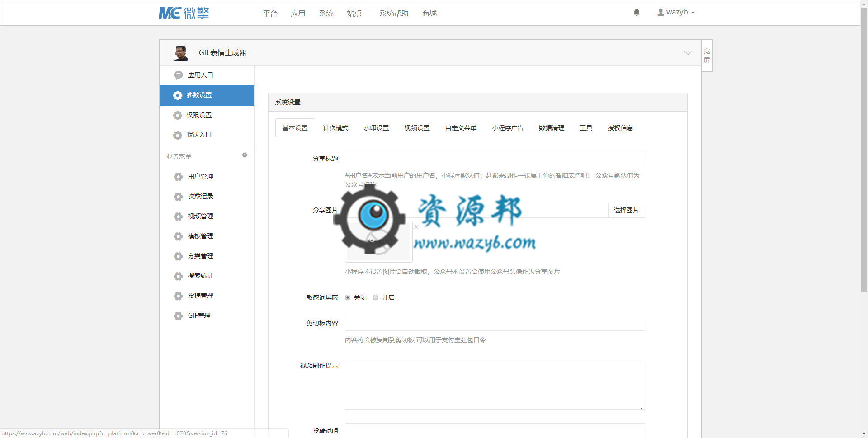Image resolution: width=868 pixels, height=438 pixels.
Task: Focus the 分享标题 input field
Action: 495,159
